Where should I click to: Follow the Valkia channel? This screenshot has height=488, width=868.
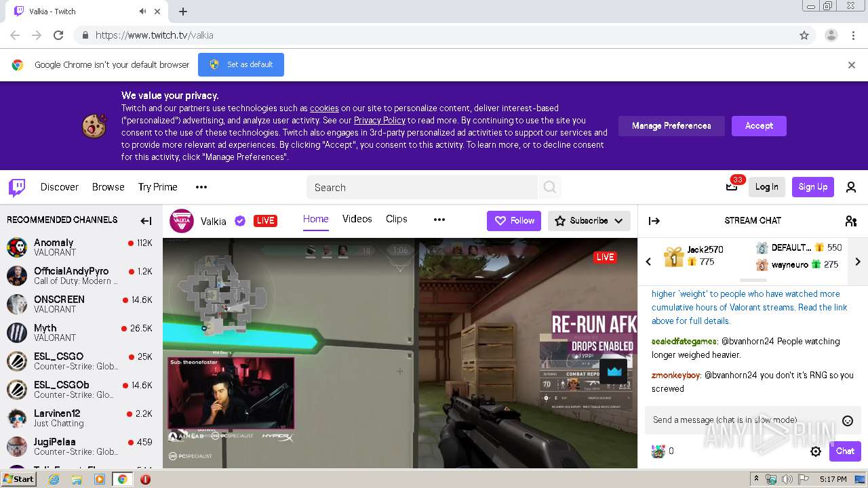pos(514,221)
